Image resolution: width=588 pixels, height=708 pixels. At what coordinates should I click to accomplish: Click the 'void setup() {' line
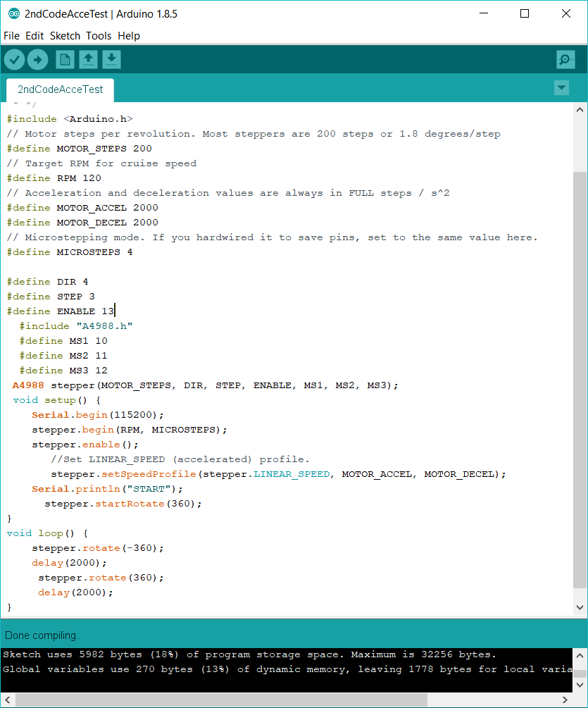[57, 400]
